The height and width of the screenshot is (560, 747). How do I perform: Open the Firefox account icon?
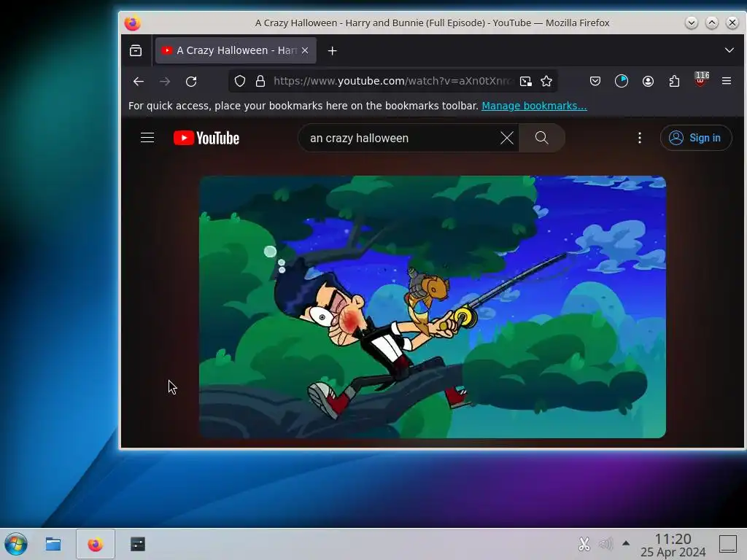tap(648, 82)
